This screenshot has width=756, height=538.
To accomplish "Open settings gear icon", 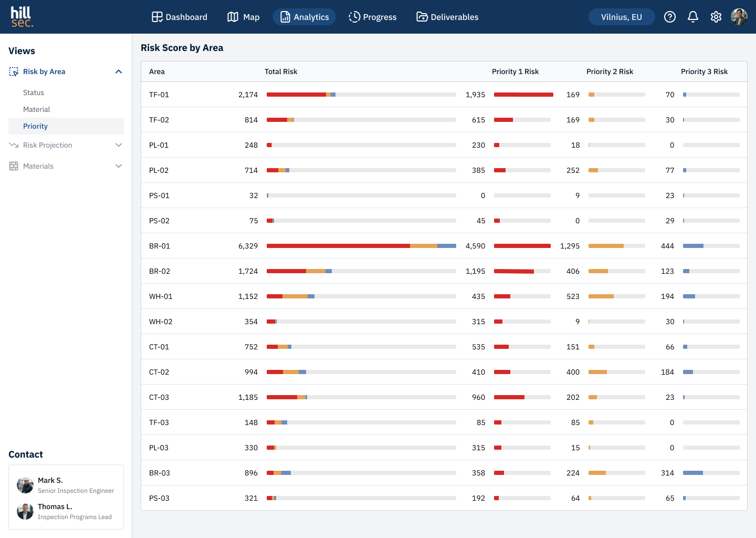I will [x=716, y=17].
